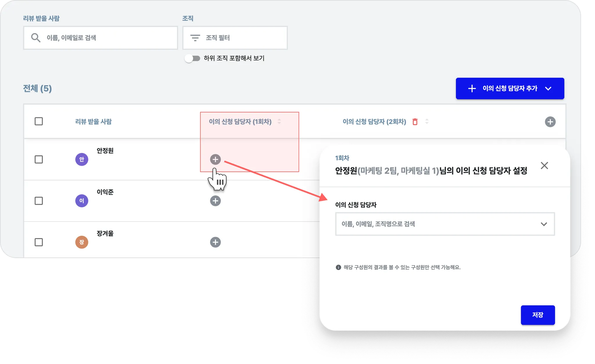
Task: Click plus icon in 장겨울's row
Action: click(x=215, y=242)
